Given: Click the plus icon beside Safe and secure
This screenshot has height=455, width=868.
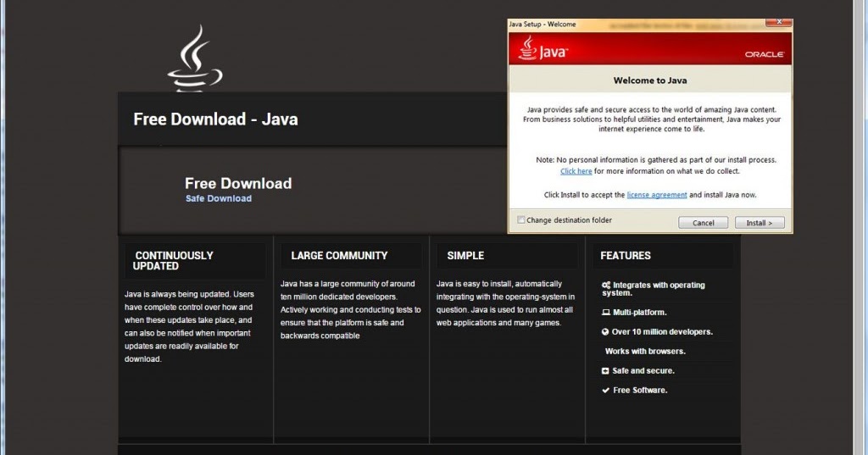Looking at the screenshot, I should click(x=605, y=371).
